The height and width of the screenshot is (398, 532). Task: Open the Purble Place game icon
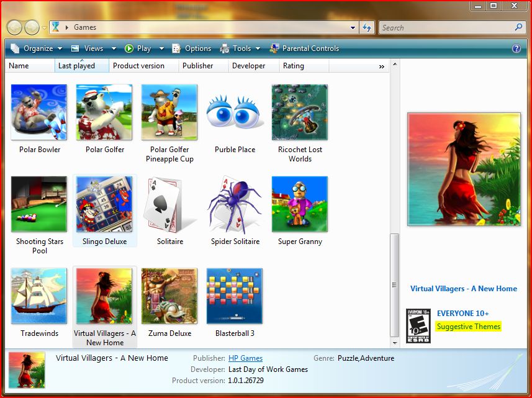pos(235,112)
